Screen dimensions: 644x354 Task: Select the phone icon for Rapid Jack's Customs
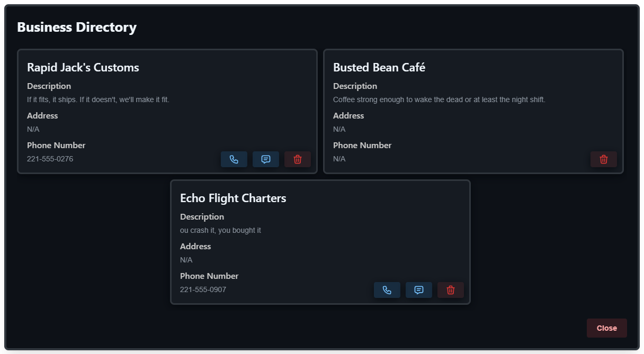tap(234, 159)
